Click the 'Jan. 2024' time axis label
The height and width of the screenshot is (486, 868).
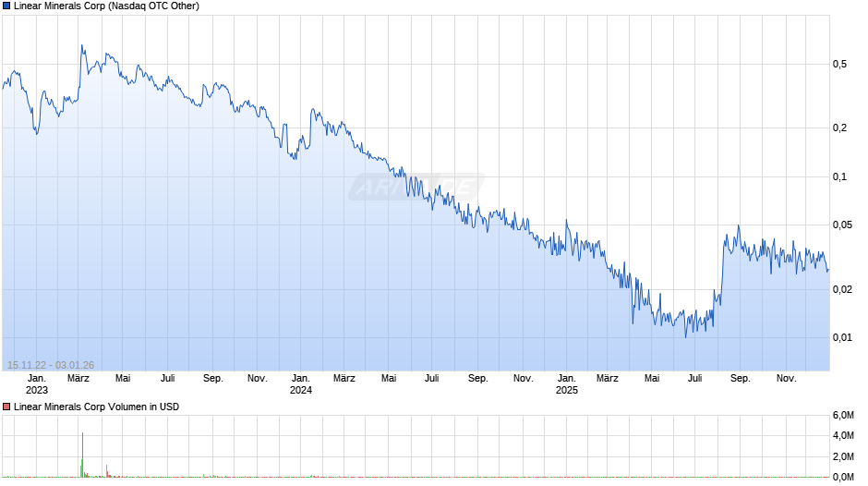(301, 384)
